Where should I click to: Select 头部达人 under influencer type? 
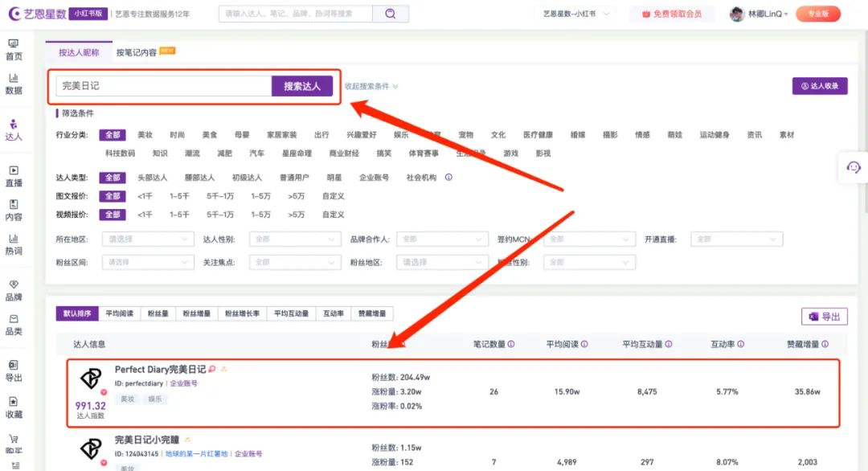tap(152, 178)
